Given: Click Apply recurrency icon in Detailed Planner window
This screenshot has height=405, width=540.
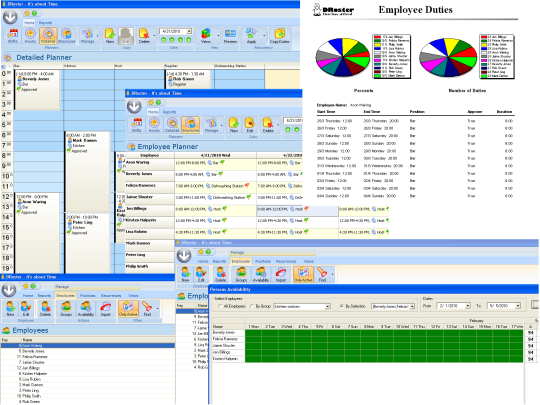Looking at the screenshot, I should tap(251, 36).
